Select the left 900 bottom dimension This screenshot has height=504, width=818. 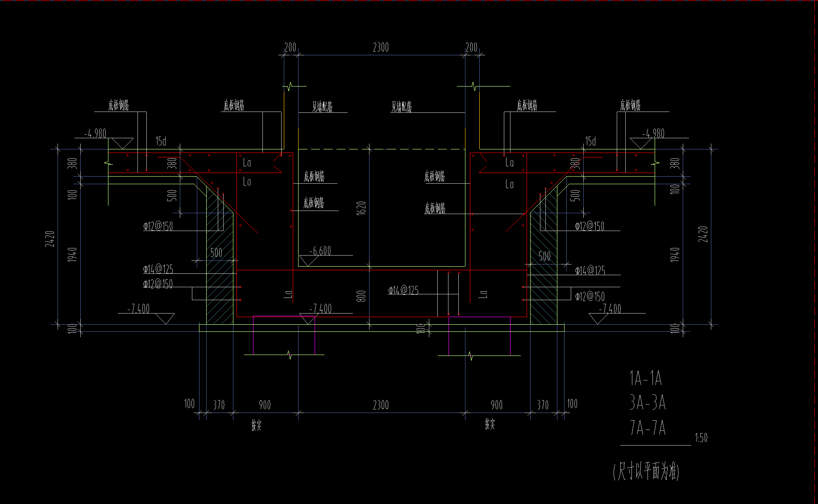tap(265, 405)
